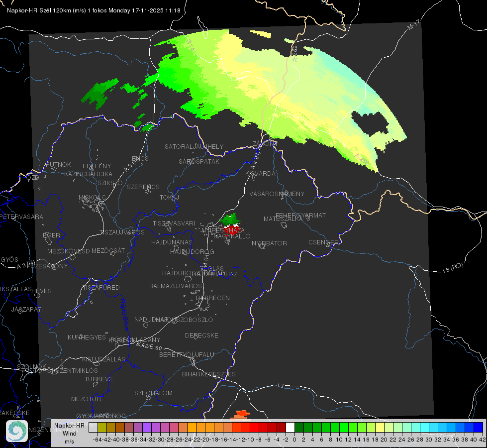Click the gray leftmost legend swatch
The width and height of the screenshot is (487, 448).
point(93,428)
